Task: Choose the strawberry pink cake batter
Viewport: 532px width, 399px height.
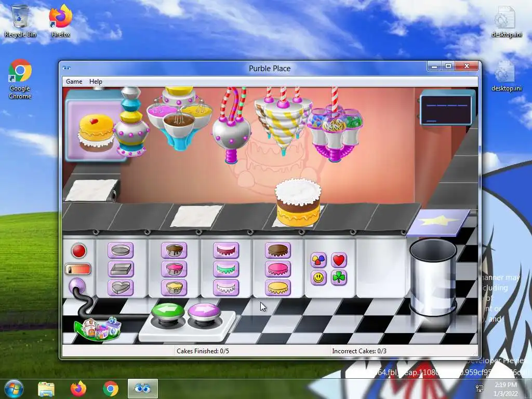Action: 174,270
